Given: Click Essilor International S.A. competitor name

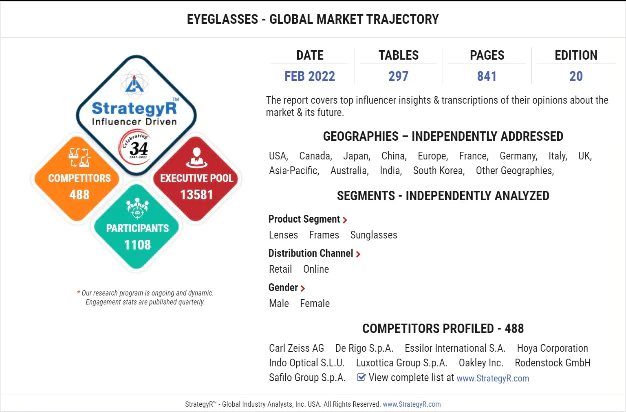Looking at the screenshot, I should click(x=455, y=348).
